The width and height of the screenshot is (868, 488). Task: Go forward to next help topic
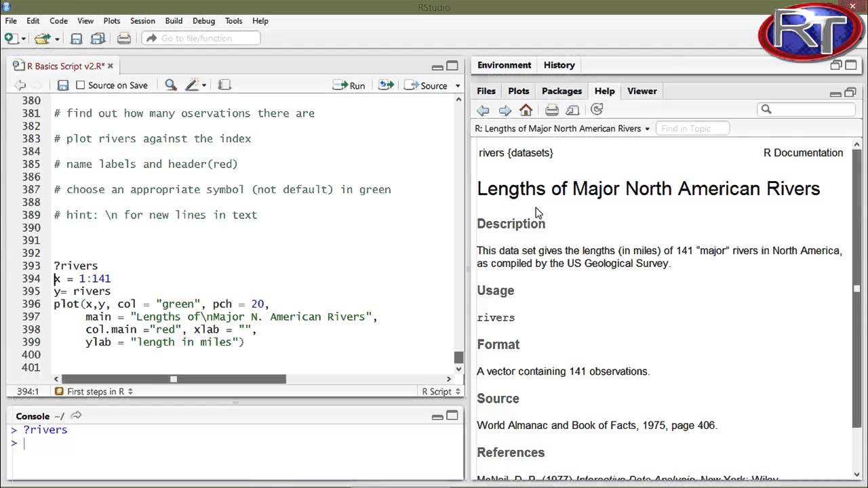point(505,110)
